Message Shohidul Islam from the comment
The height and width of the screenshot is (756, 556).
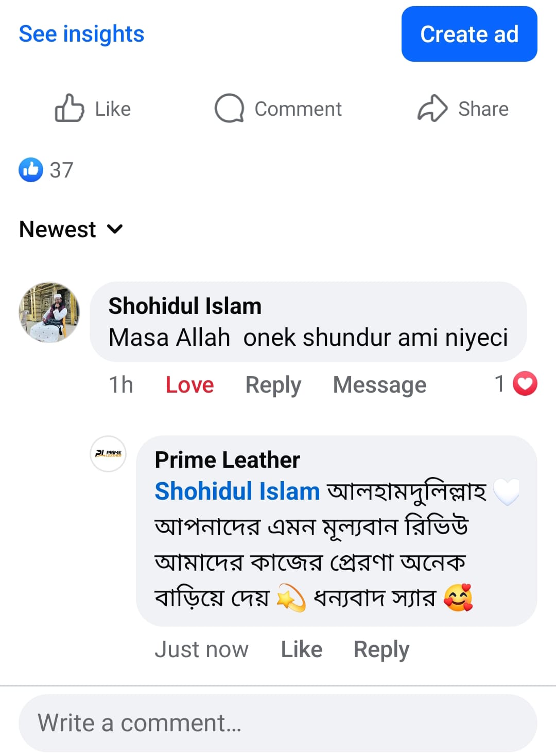point(379,385)
